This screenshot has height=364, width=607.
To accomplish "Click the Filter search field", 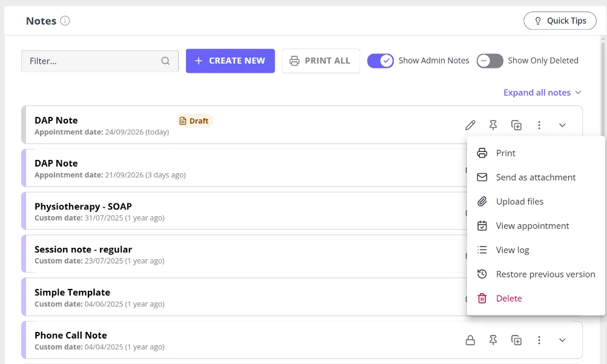I will pyautogui.click(x=100, y=61).
